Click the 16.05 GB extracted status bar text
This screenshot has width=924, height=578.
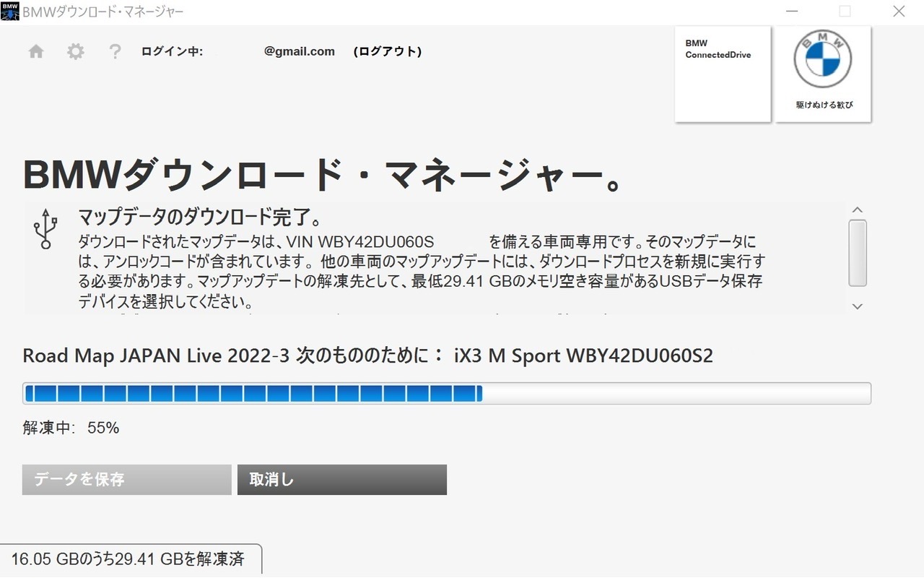pyautogui.click(x=128, y=559)
